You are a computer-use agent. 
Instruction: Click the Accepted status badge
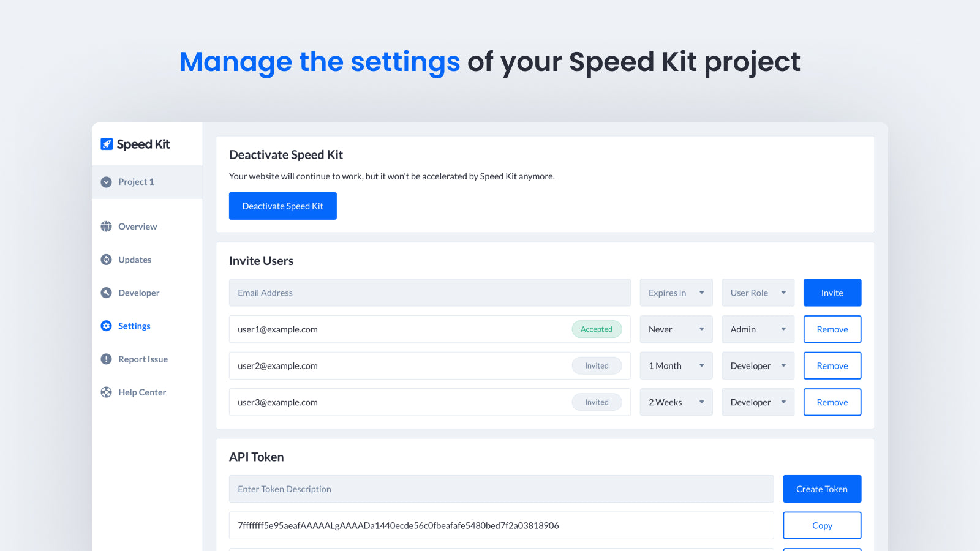pos(597,329)
